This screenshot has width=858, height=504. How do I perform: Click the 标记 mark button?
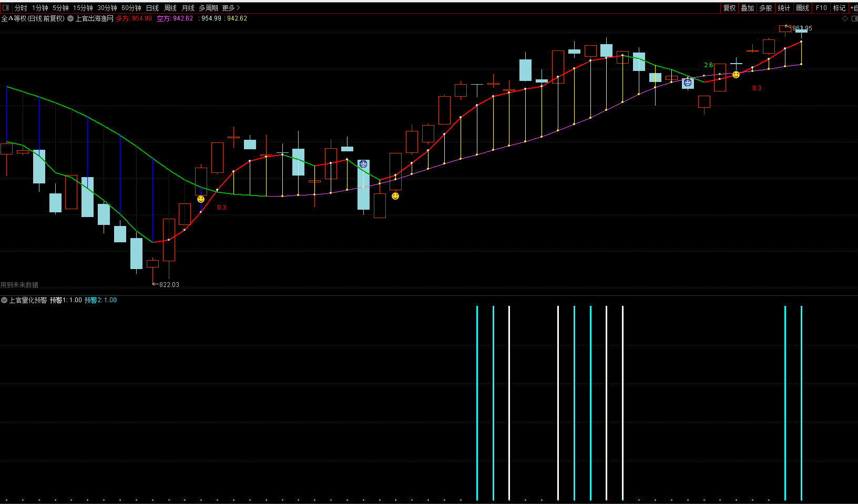click(839, 8)
